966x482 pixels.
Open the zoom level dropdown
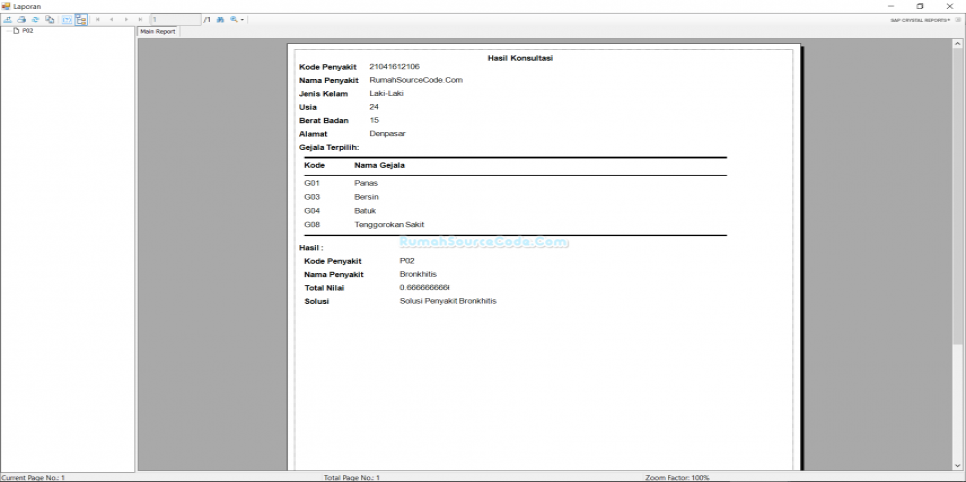coord(237,19)
